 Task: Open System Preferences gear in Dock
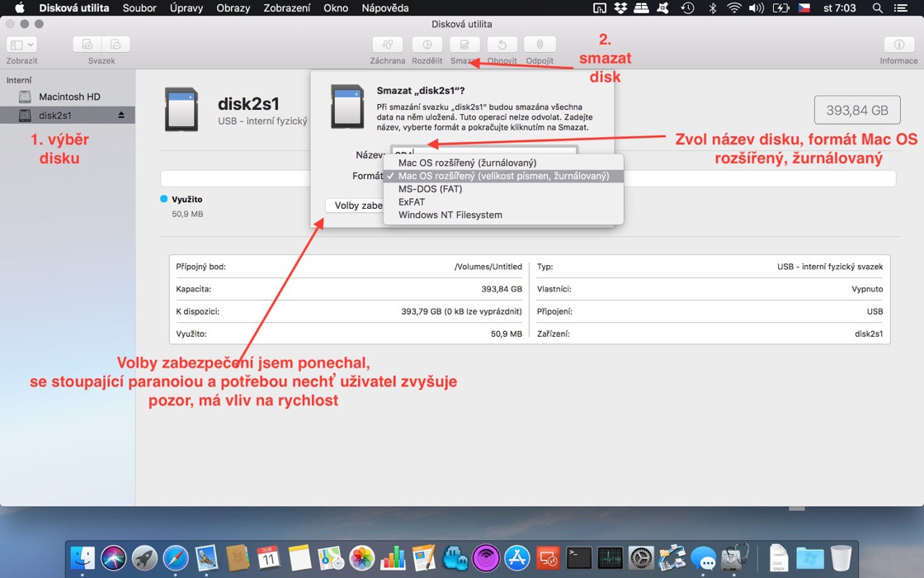click(x=640, y=557)
